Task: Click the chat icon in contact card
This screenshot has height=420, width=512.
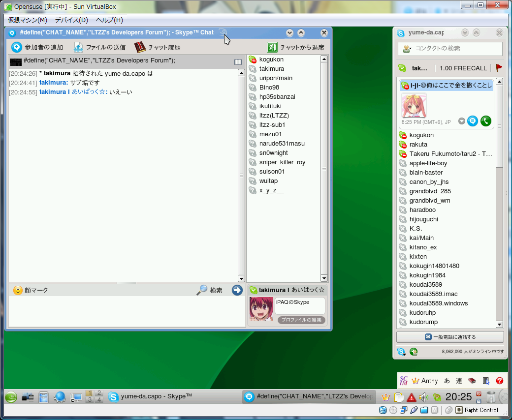Action: point(473,121)
